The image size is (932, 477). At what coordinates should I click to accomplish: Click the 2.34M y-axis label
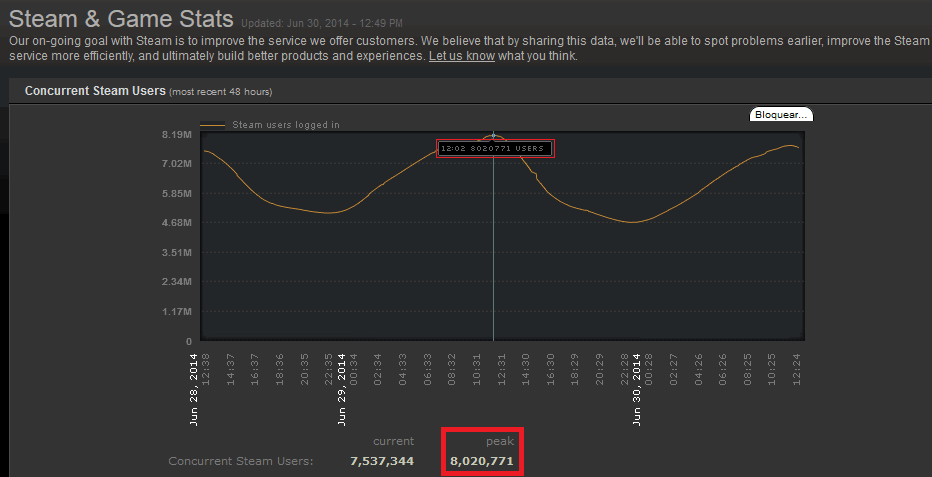177,282
